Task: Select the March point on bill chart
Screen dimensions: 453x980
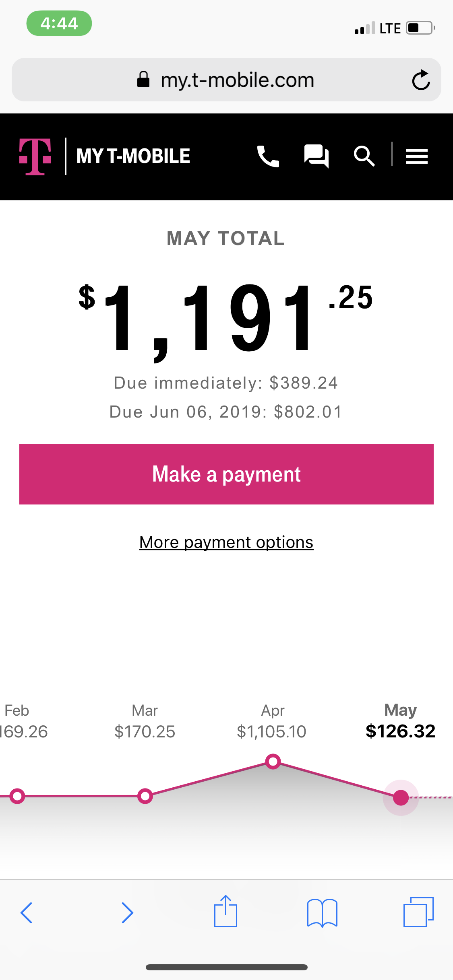Action: point(145,796)
